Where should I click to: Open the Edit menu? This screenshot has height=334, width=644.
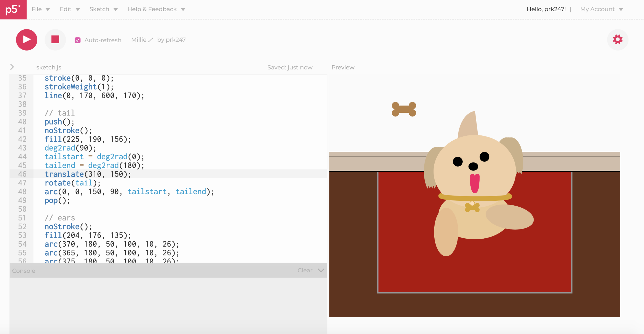click(70, 9)
